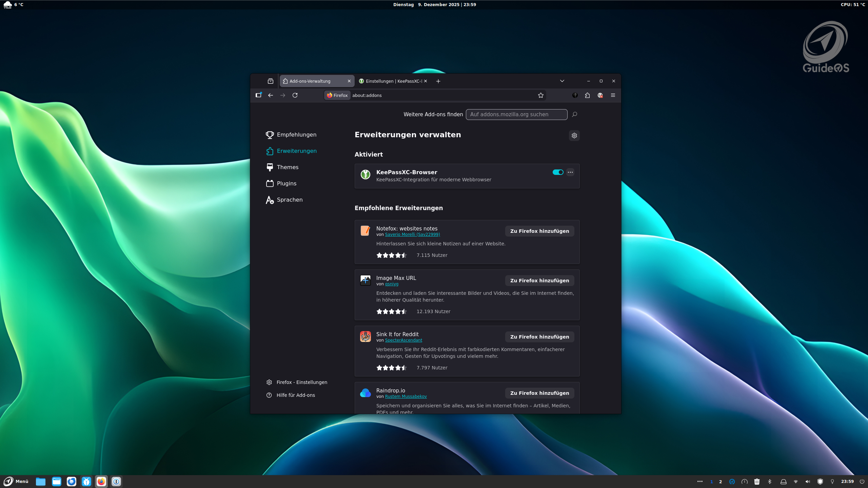Expand the list all tabs chevron
Screen dimensions: 868x488
562,81
